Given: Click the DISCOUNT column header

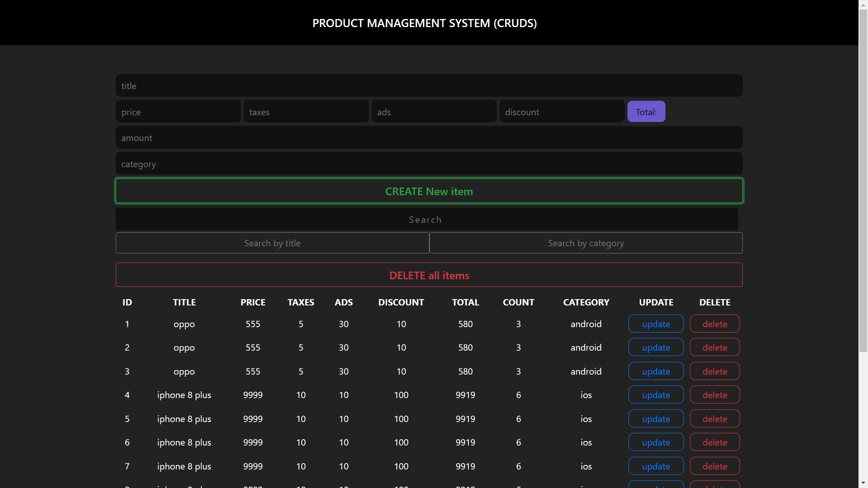Looking at the screenshot, I should tap(401, 302).
